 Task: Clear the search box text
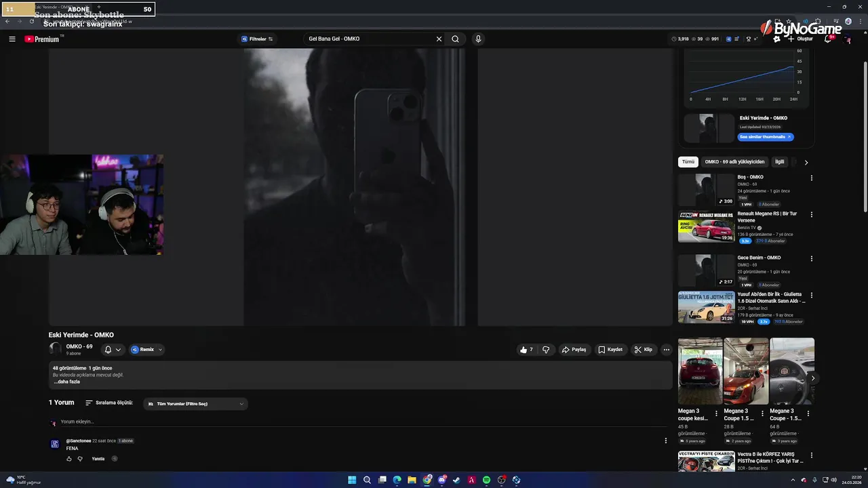439,39
